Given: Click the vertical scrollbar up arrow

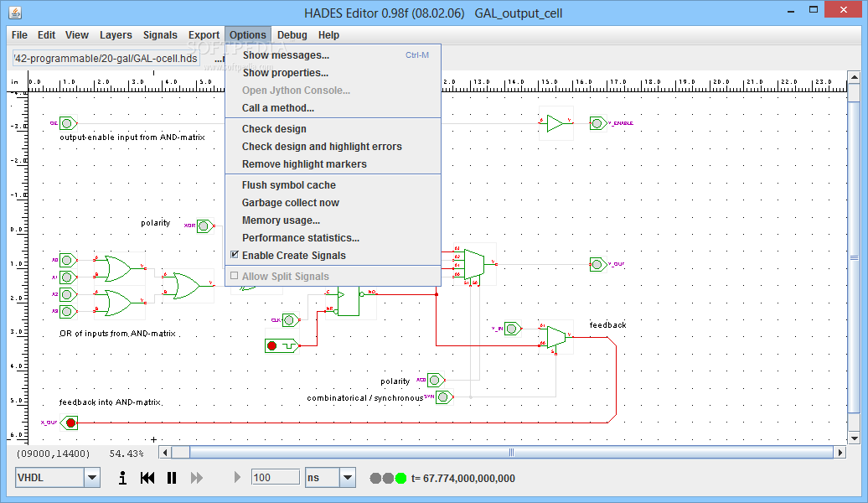Looking at the screenshot, I should pyautogui.click(x=854, y=78).
